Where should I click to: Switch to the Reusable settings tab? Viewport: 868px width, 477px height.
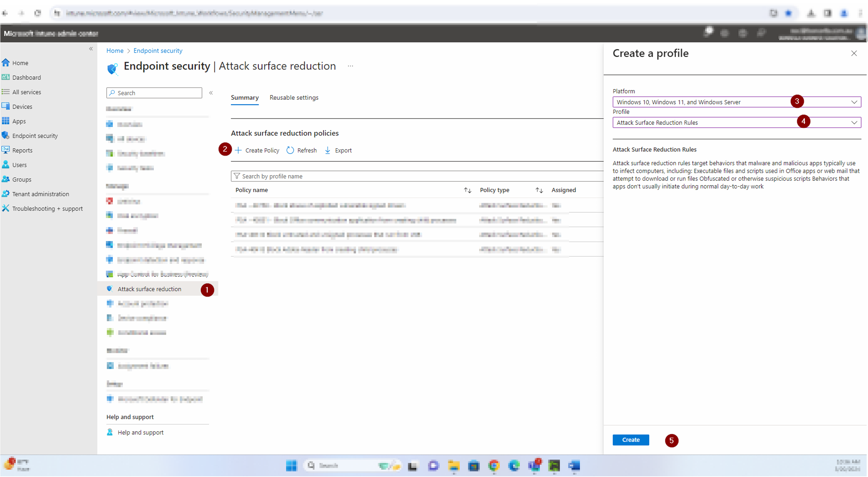click(x=294, y=98)
